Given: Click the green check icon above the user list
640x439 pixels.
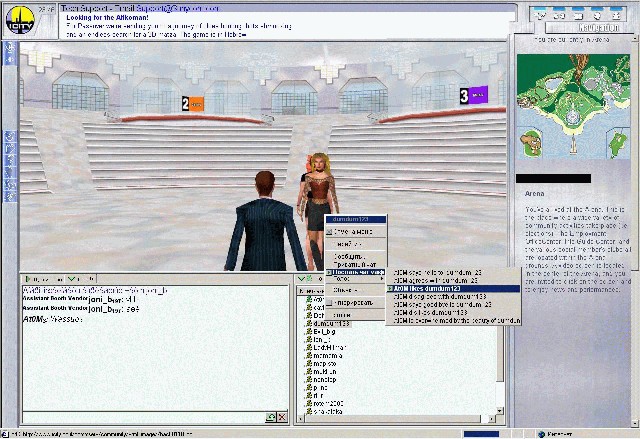Looking at the screenshot, I should (301, 279).
